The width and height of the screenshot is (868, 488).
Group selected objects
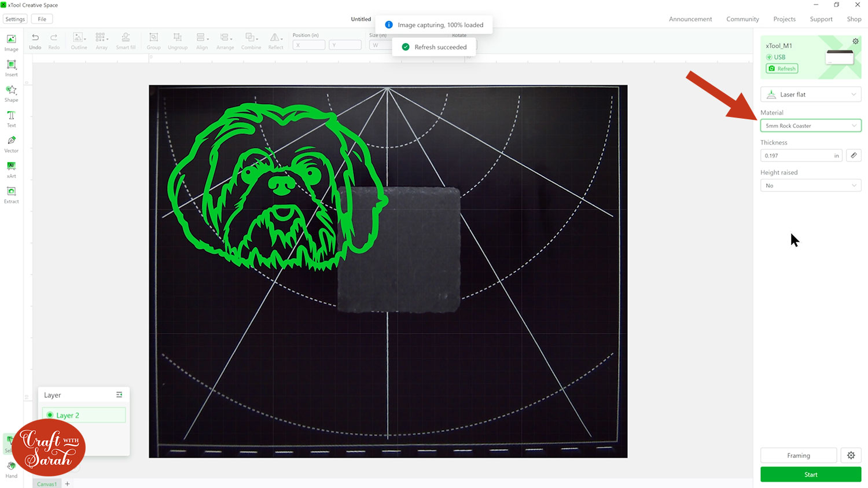153,41
